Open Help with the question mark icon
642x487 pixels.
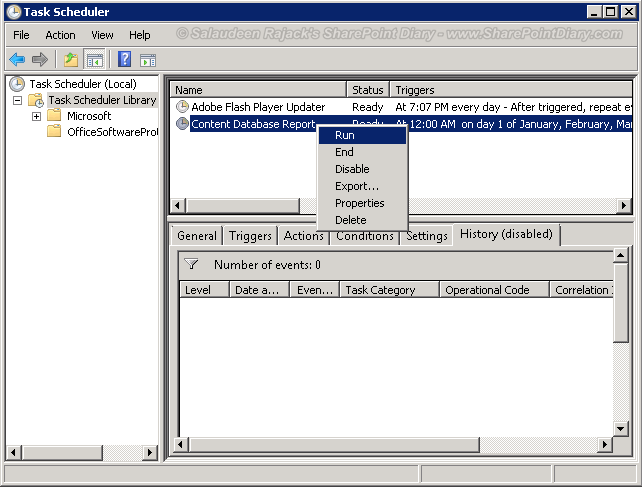click(x=124, y=59)
